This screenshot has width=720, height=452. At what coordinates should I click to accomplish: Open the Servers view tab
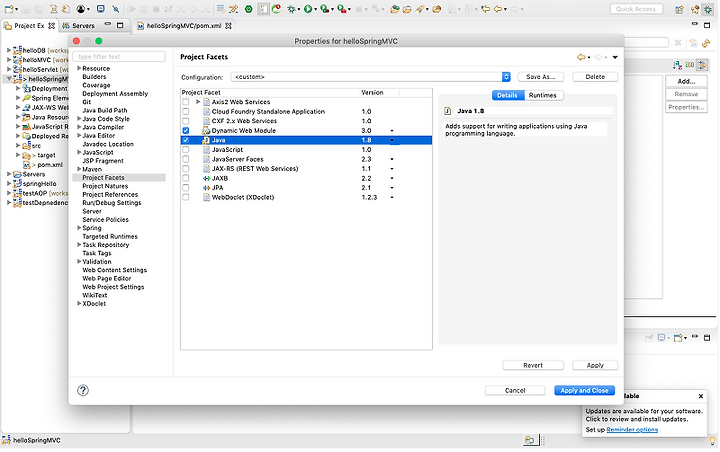coord(79,26)
